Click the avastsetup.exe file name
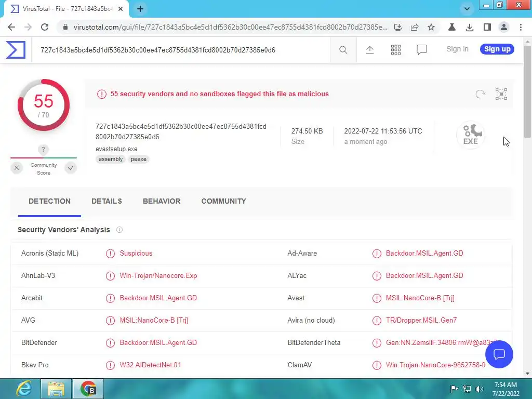 point(116,149)
